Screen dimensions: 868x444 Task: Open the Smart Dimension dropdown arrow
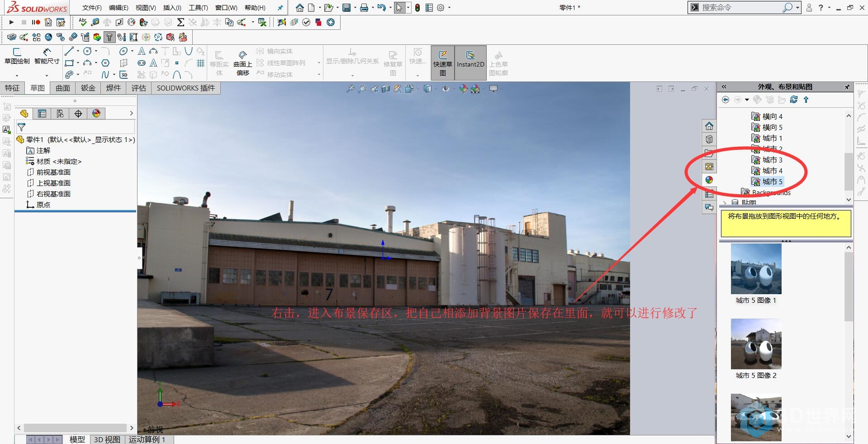tap(47, 76)
